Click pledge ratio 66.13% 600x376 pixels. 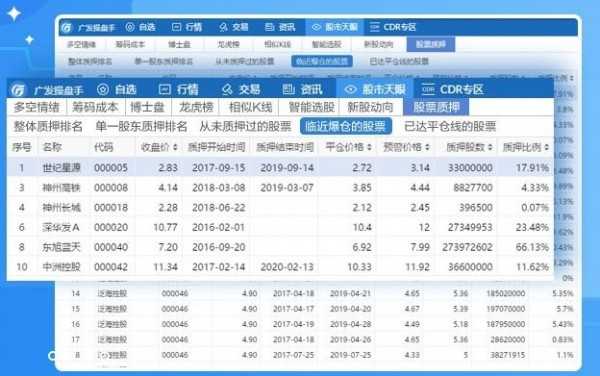[532, 247]
